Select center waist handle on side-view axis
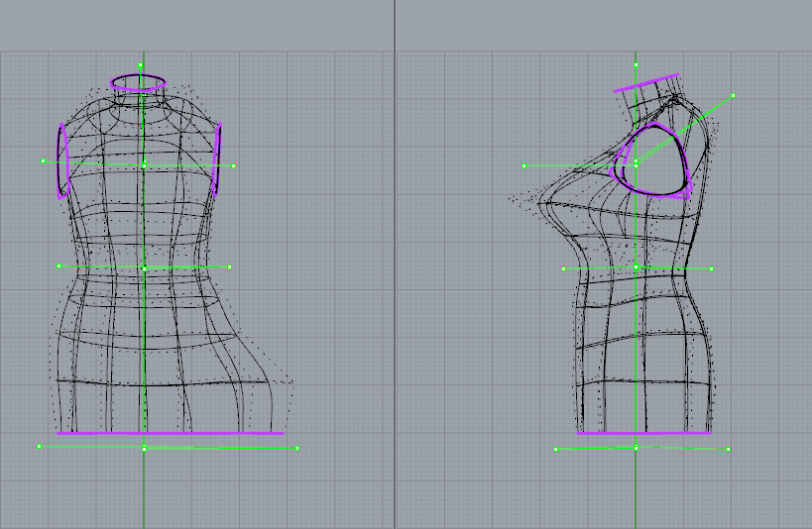The height and width of the screenshot is (529, 812). coord(636,267)
